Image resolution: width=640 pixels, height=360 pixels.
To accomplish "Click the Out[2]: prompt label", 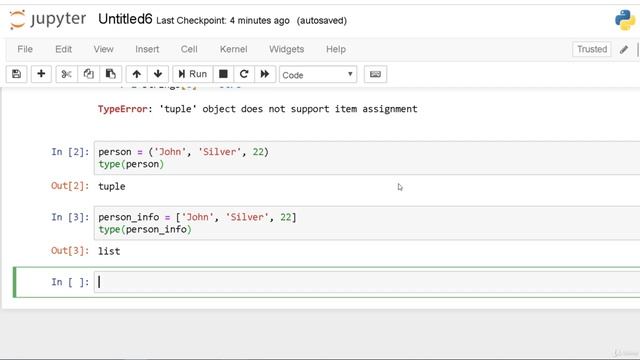I will tap(70, 186).
